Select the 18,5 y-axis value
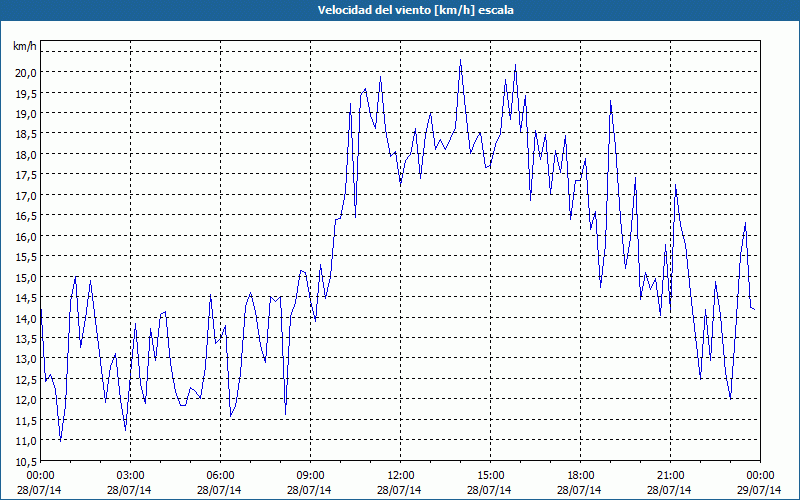800x500 pixels. (26, 134)
